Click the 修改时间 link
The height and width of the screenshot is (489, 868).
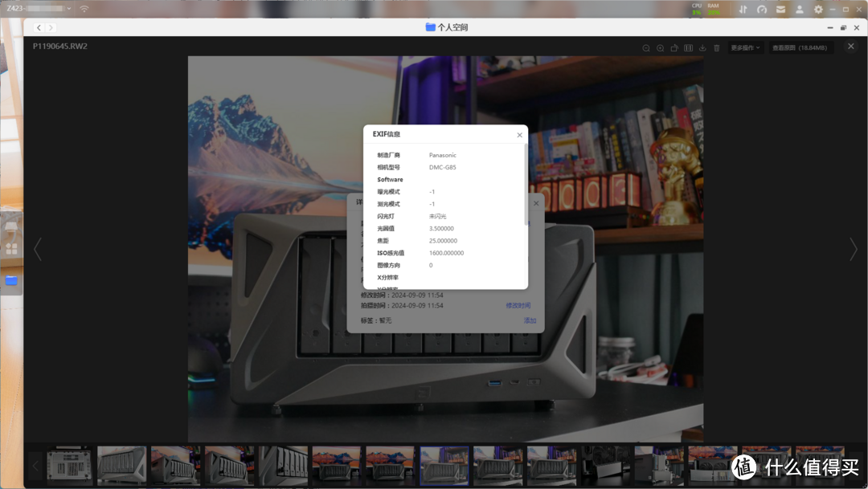tap(518, 306)
